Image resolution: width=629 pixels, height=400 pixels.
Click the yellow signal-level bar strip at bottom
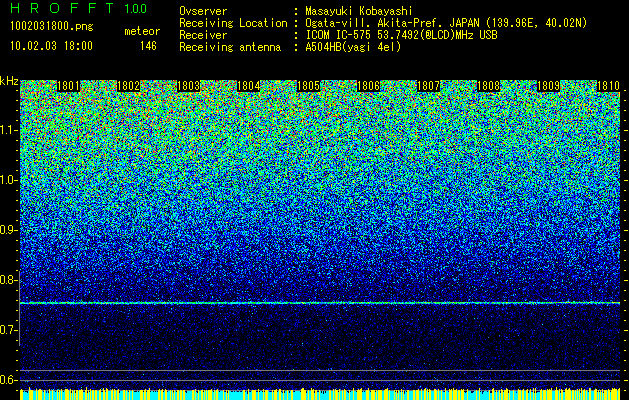[x=320, y=394]
